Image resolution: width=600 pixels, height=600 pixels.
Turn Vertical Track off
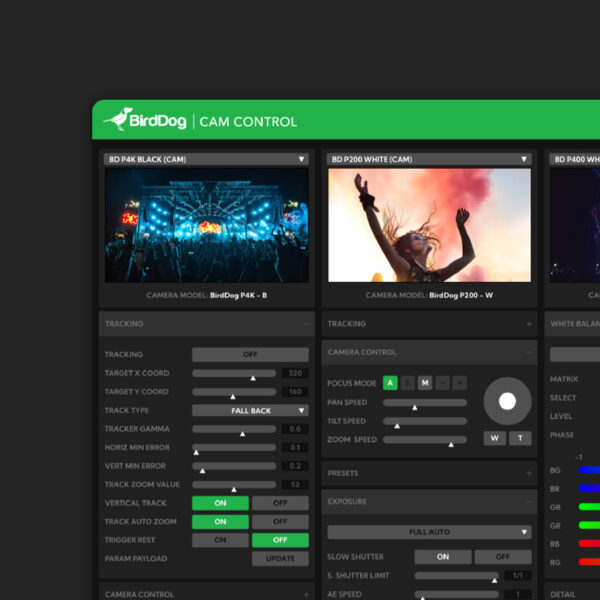tap(280, 503)
